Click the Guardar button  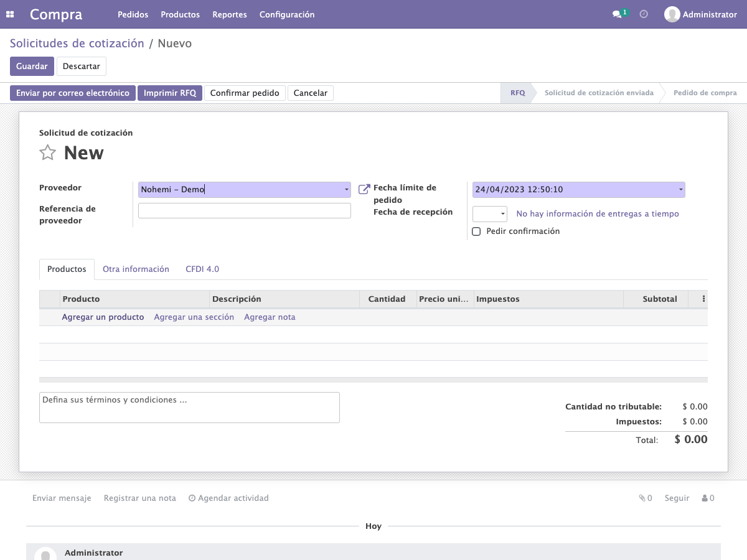coord(32,66)
